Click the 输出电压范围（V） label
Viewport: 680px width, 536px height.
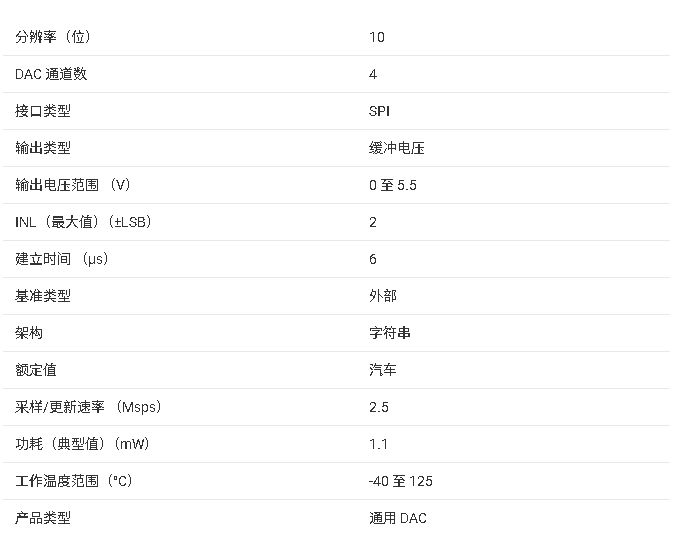click(x=73, y=185)
